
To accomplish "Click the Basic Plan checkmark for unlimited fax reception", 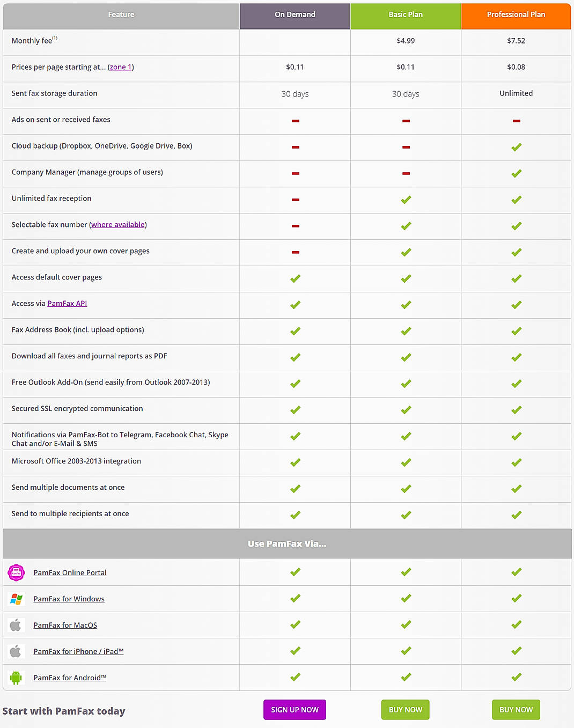I will coord(405,200).
